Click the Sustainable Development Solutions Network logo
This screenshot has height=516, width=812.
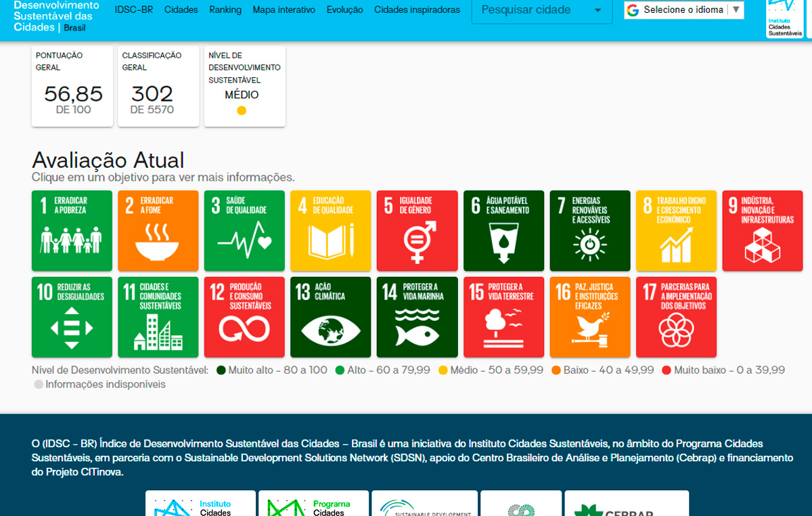pos(424,503)
